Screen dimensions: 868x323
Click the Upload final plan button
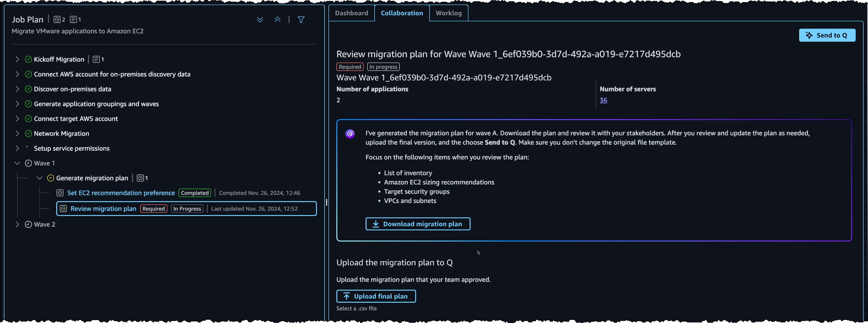click(x=376, y=297)
